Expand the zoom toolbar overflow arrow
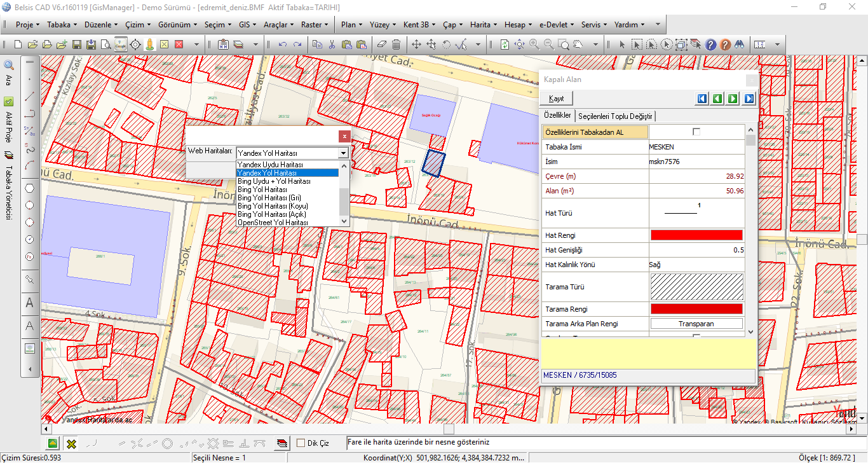868x463 pixels. pos(595,45)
